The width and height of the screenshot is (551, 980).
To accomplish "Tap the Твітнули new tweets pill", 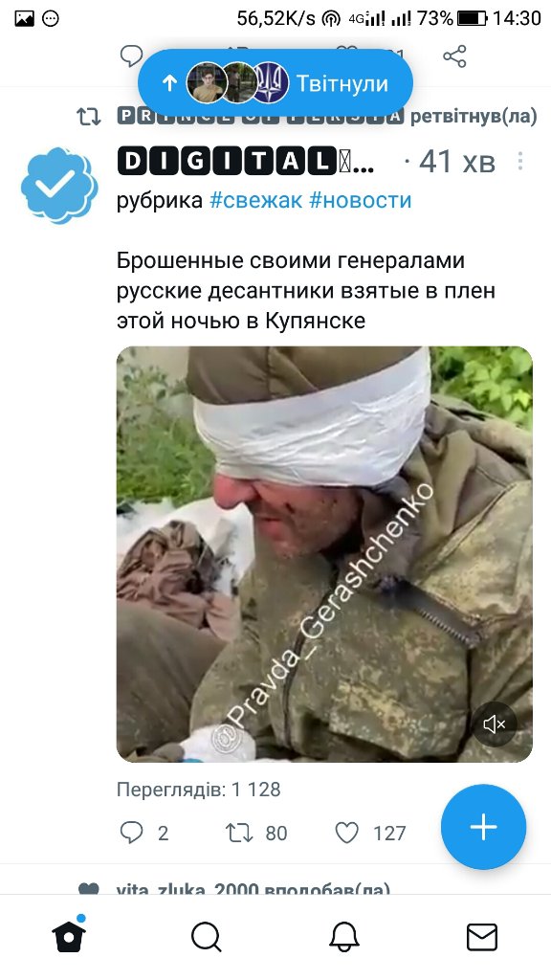I will [x=275, y=83].
